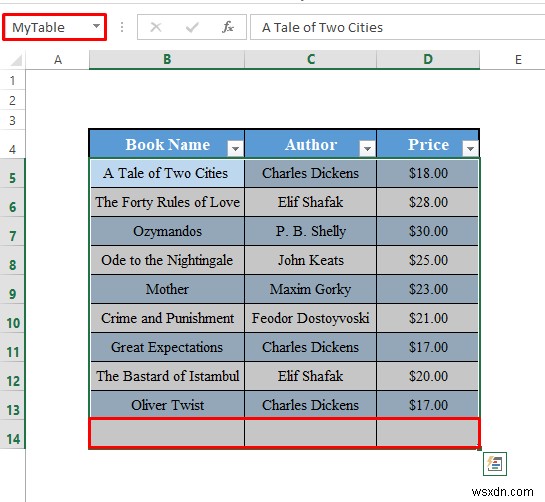Image resolution: width=545 pixels, height=502 pixels.
Task: Select the Crime and Punishment cell
Action: [167, 318]
